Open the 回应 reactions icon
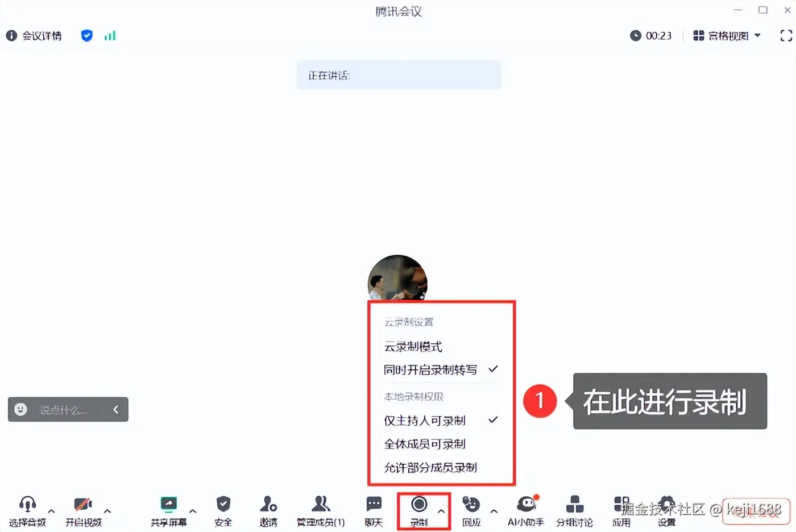Screen dimensions: 796x532 471,504
